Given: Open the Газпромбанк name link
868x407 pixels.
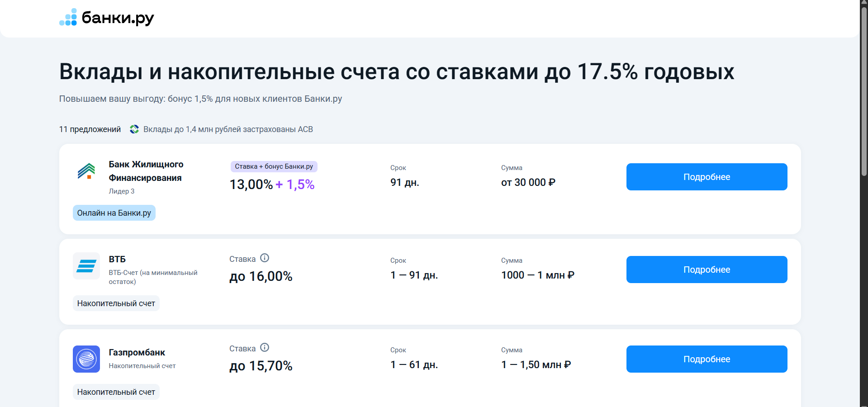Looking at the screenshot, I should click(x=137, y=352).
